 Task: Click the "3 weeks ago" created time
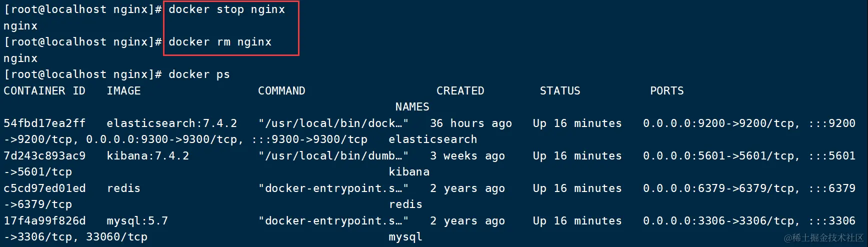467,156
